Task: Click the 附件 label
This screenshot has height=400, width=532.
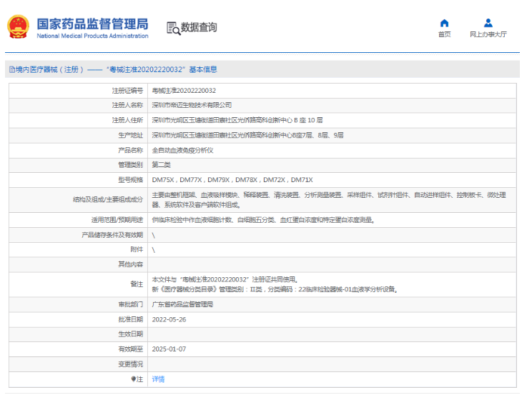Action: pyautogui.click(x=137, y=249)
